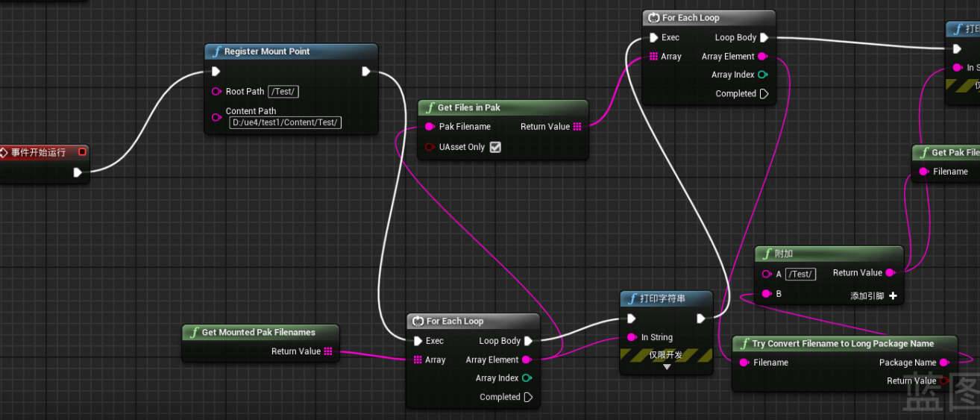This screenshot has height=420, width=980.
Task: Toggle the UAsset Only checkbox
Action: (x=495, y=147)
